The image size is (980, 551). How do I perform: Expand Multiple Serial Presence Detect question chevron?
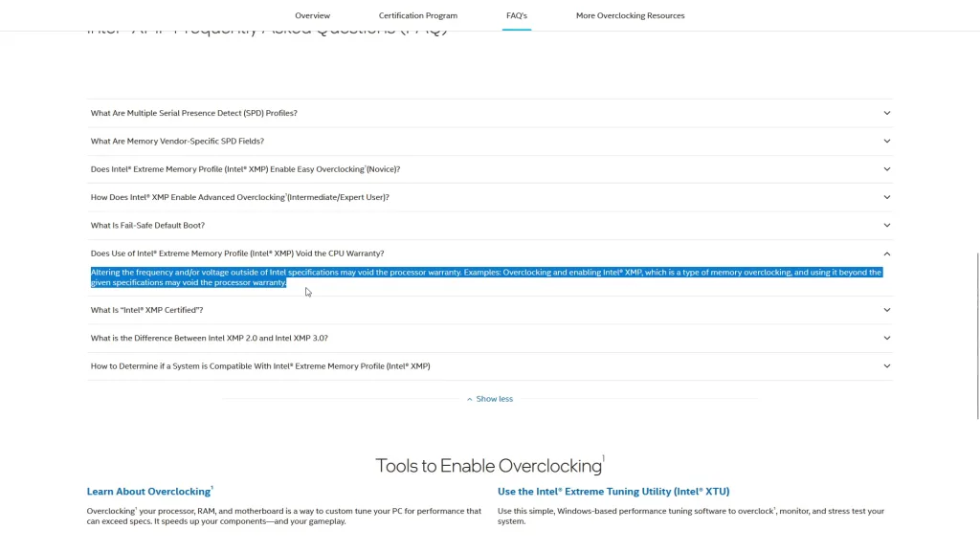coord(887,113)
